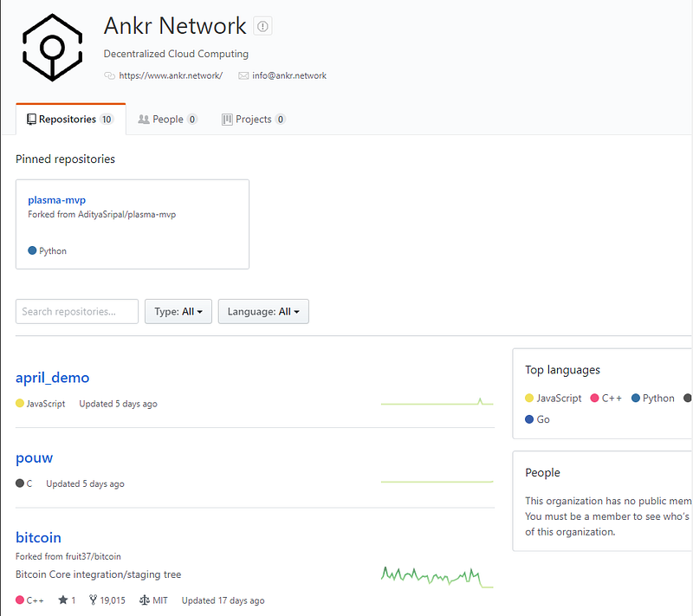Viewport: 693px width, 616px height.
Task: Click the people icon in People tab
Action: click(x=144, y=120)
